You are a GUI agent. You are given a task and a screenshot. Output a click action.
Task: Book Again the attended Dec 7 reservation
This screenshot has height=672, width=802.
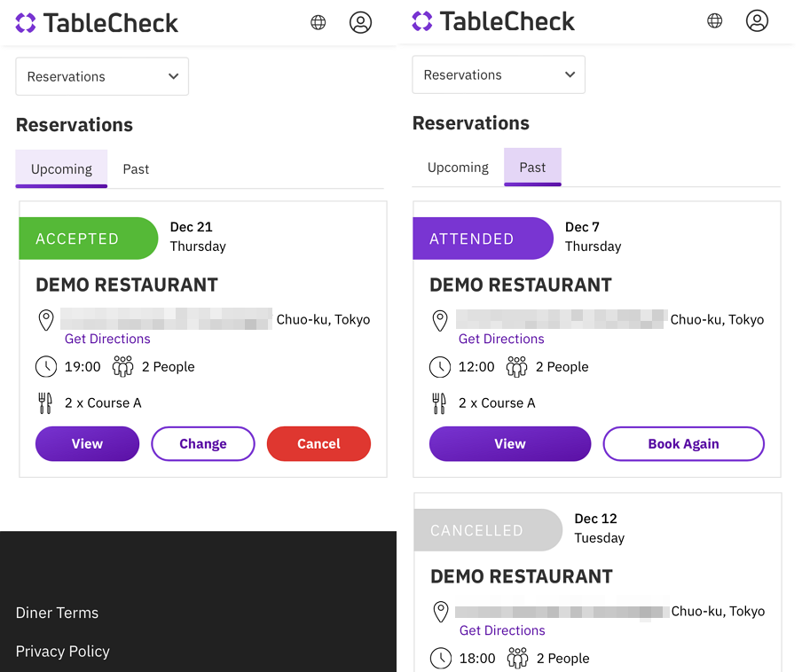coord(683,443)
